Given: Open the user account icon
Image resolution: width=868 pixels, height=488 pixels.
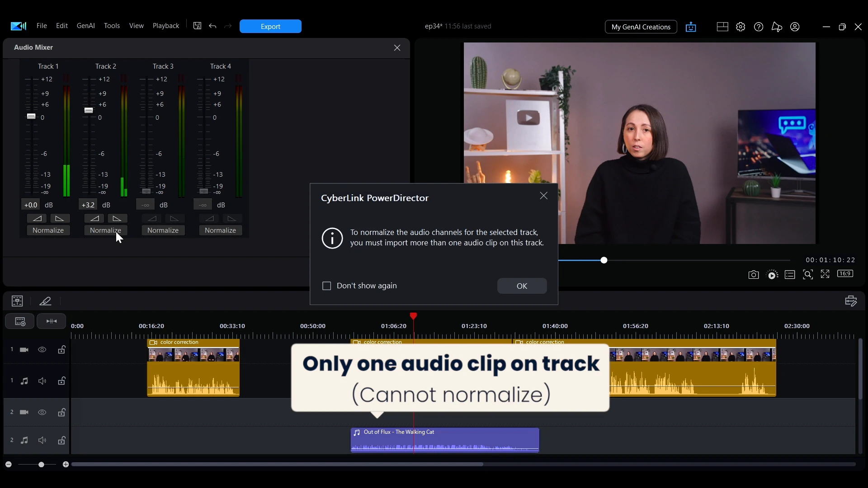Looking at the screenshot, I should point(795,27).
